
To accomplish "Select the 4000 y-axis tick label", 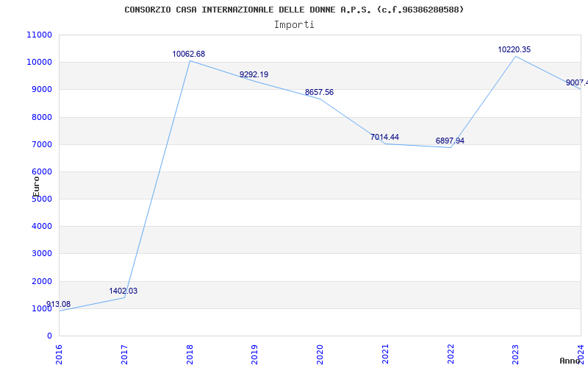I will pos(41,227).
